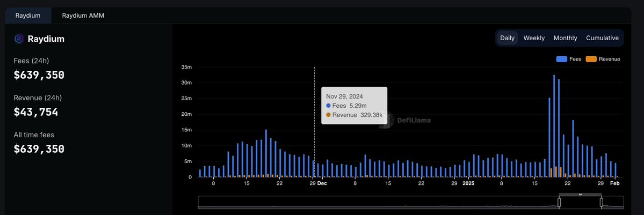Click the Feb x-axis label
The height and width of the screenshot is (215, 644).
pyautogui.click(x=614, y=183)
